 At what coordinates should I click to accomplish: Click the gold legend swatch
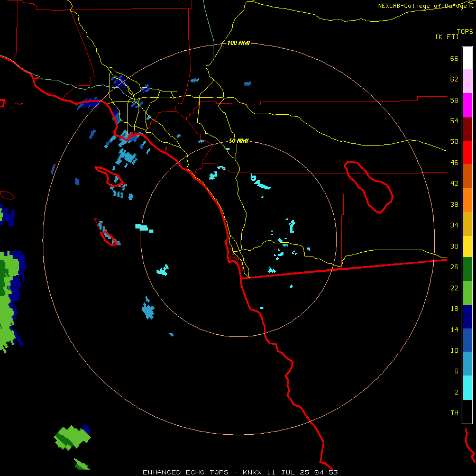(467, 224)
